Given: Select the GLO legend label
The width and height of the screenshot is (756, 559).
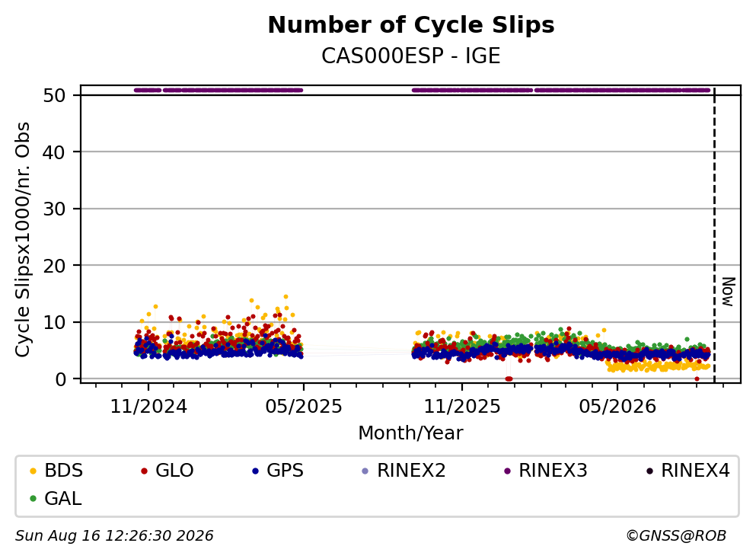Looking at the screenshot, I should pyautogui.click(x=174, y=471).
